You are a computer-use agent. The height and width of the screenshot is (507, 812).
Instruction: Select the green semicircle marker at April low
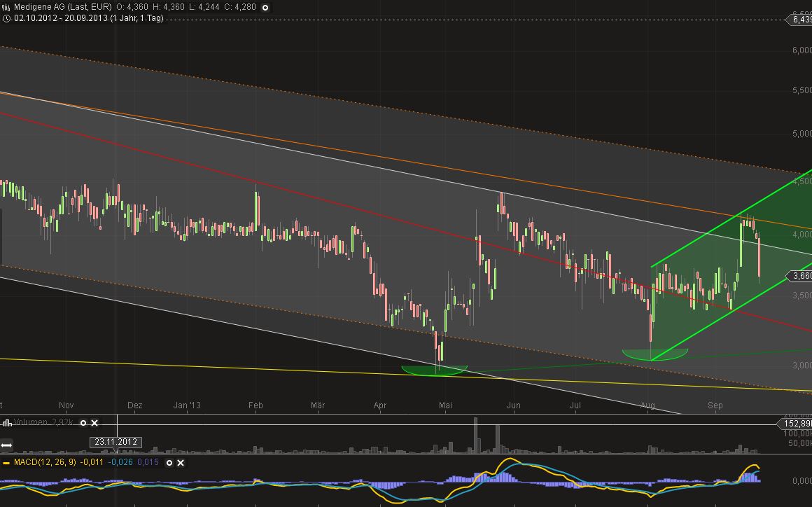[435, 370]
